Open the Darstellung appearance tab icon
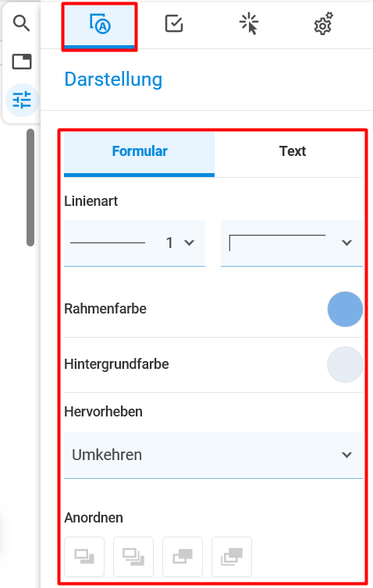 (99, 26)
